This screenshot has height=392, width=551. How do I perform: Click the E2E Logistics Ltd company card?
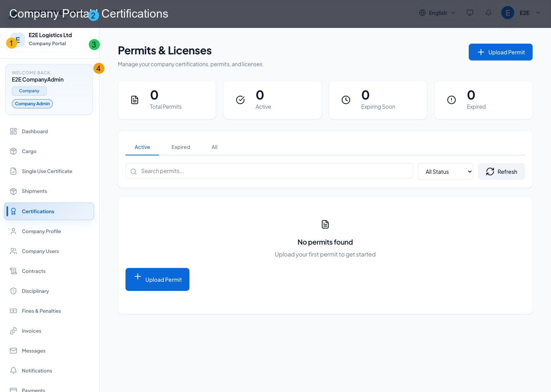[x=49, y=39]
